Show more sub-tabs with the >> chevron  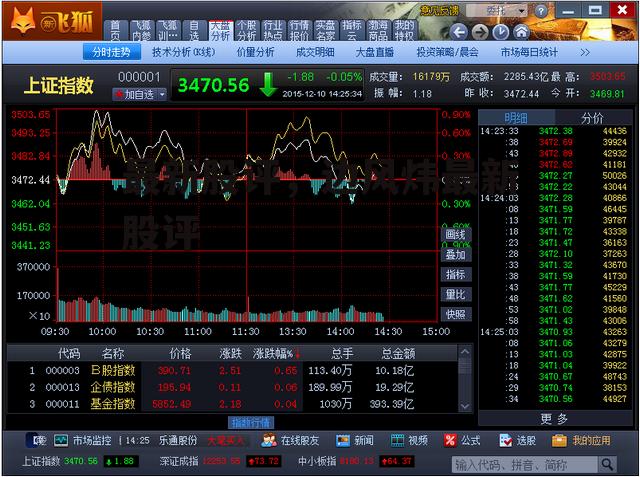pos(585,53)
